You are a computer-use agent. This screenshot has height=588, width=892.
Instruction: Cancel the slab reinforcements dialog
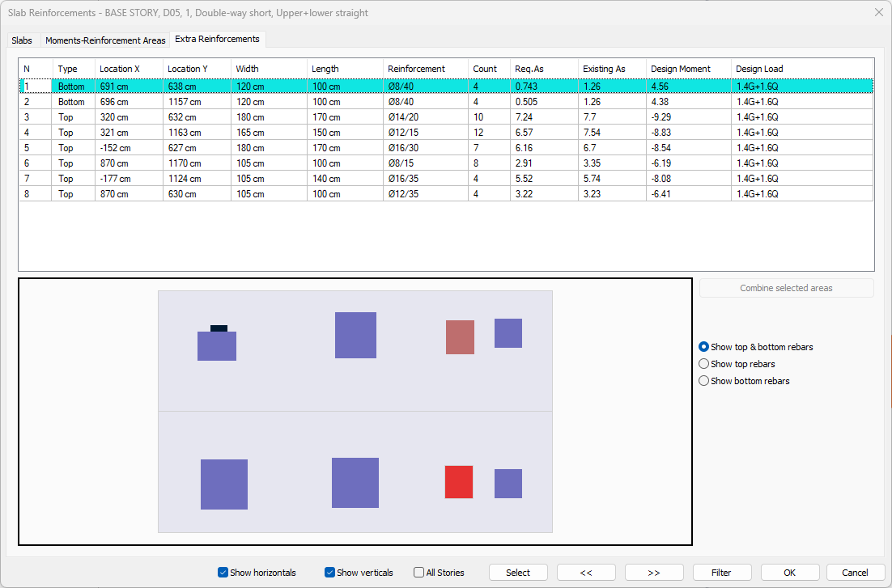coord(855,573)
